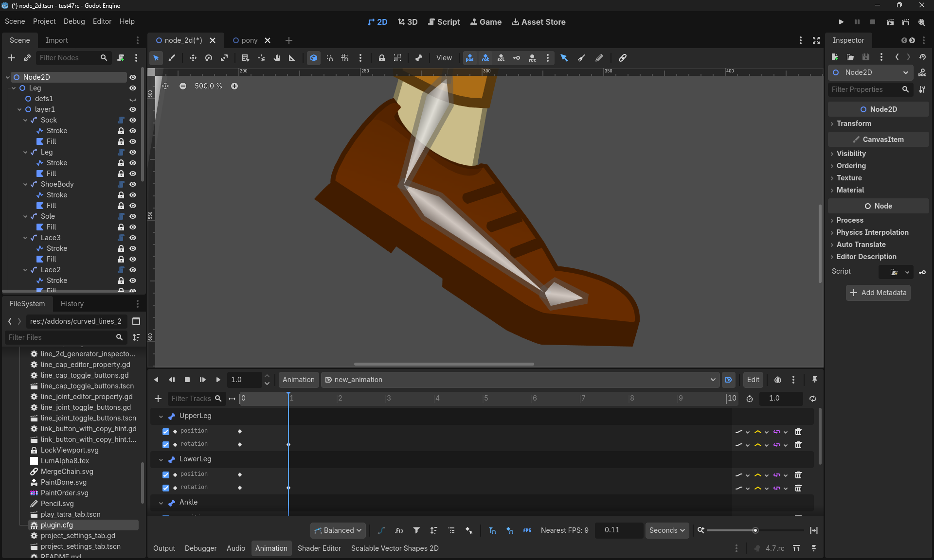
Task: Select the Move Mode tool in toolbar
Action: click(193, 58)
